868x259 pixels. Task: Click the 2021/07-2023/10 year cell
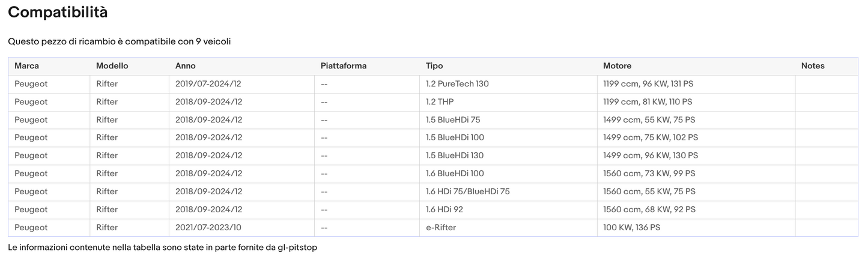208,227
